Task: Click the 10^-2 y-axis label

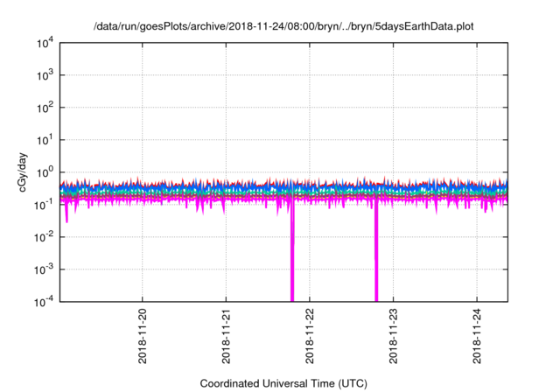Action: point(45,237)
